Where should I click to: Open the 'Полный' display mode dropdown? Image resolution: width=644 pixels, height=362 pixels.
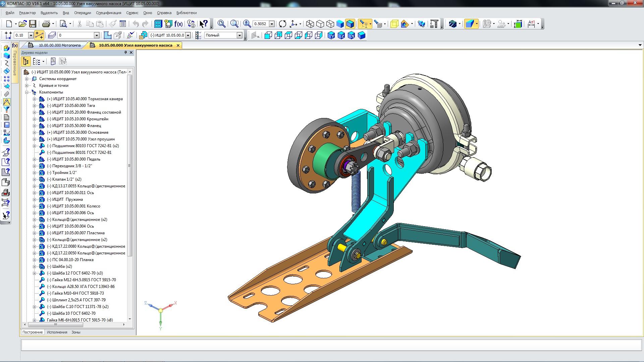point(239,35)
